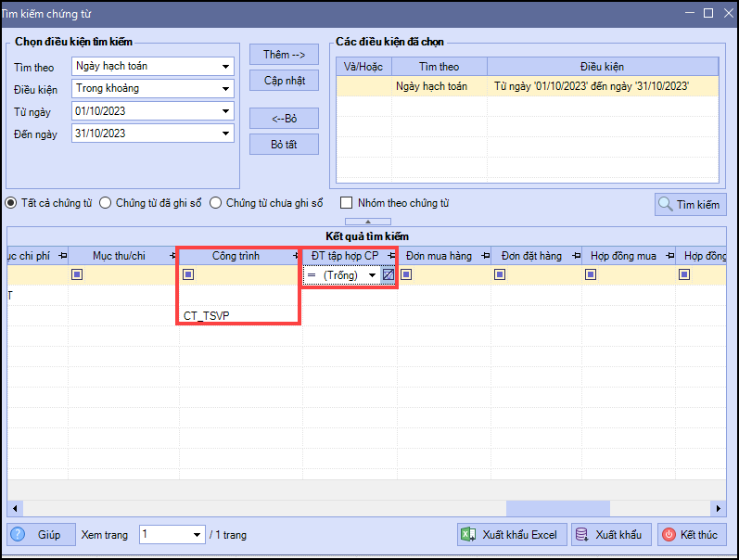Click filter icon under Đơn mua hàng column
739x560 pixels.
pyautogui.click(x=406, y=274)
